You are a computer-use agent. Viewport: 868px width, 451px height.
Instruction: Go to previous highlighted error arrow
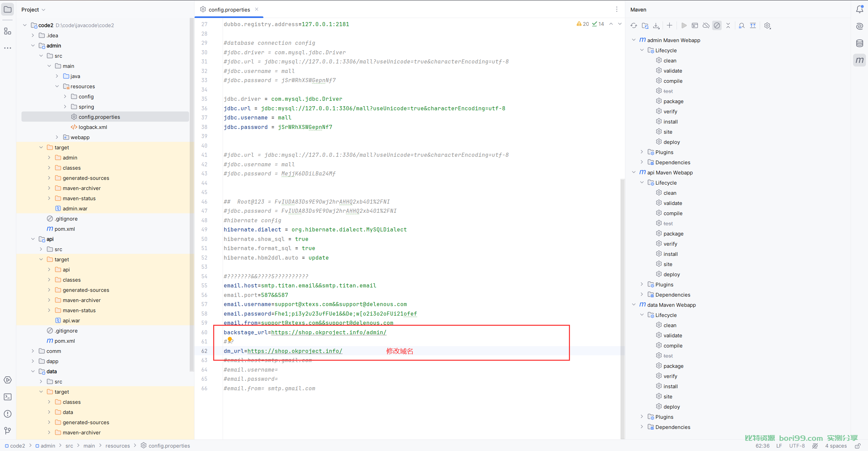[x=611, y=24]
